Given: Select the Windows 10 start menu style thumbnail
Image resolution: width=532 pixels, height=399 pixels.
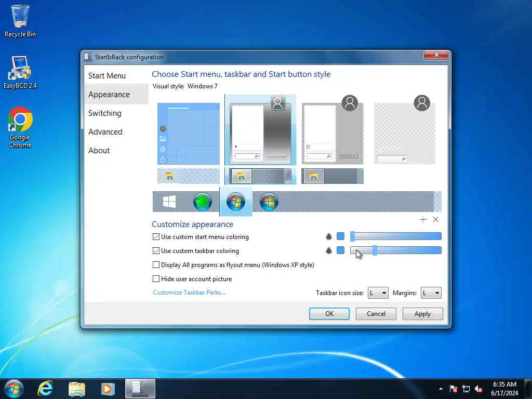Looking at the screenshot, I should tap(188, 134).
